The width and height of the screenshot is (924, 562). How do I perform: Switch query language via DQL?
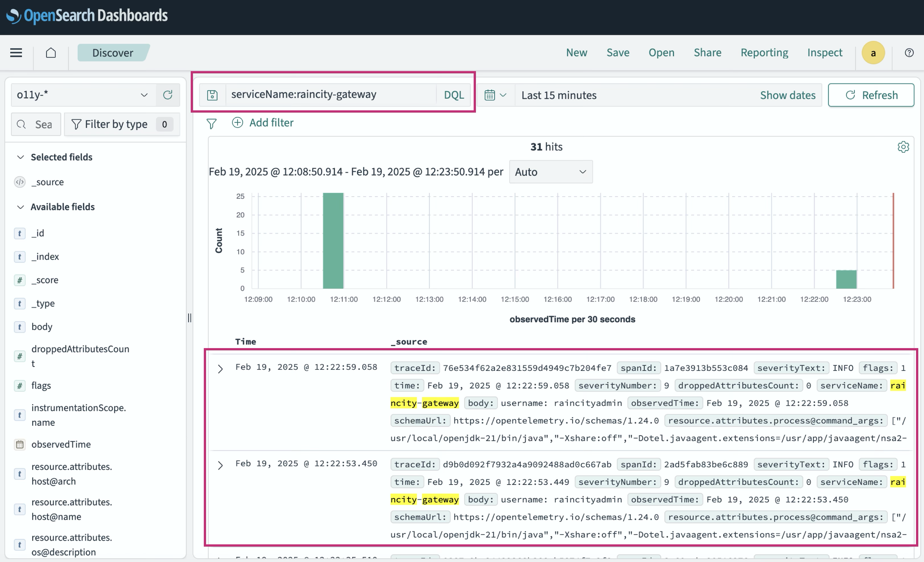click(x=454, y=95)
